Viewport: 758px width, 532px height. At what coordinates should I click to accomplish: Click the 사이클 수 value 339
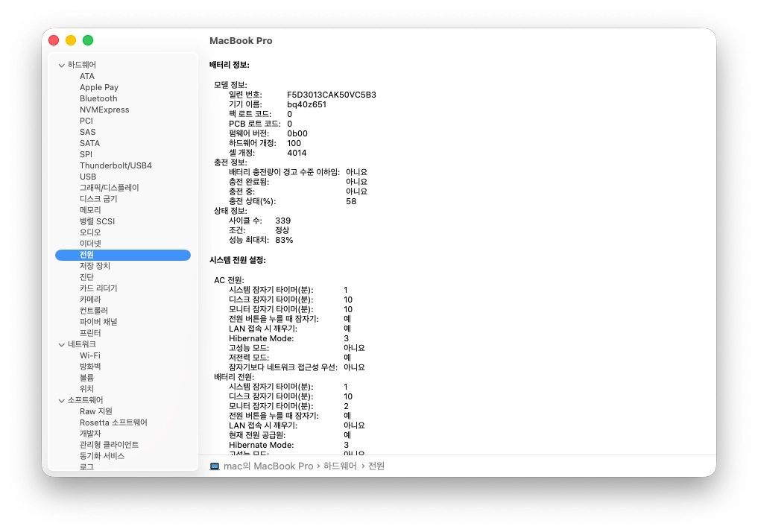click(x=282, y=221)
